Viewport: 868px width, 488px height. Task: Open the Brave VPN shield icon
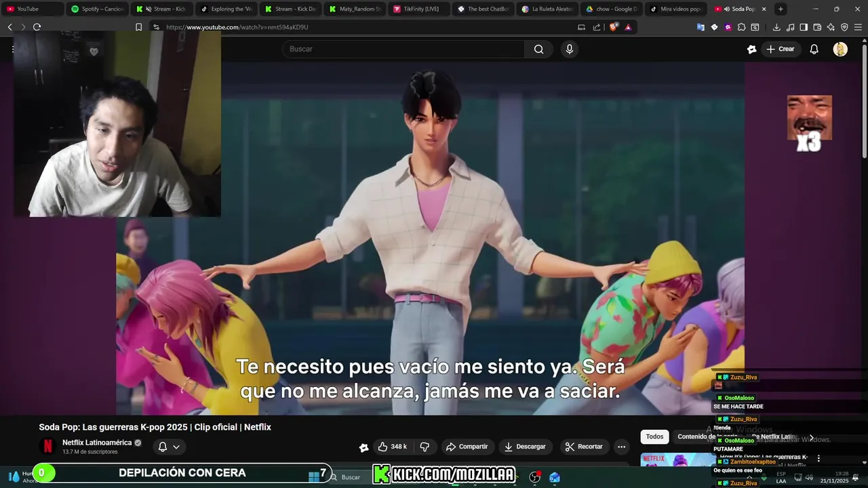[844, 27]
